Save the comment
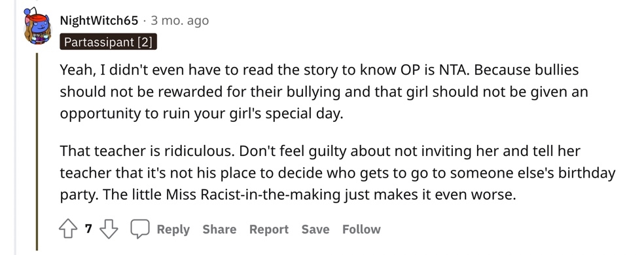 (x=315, y=229)
